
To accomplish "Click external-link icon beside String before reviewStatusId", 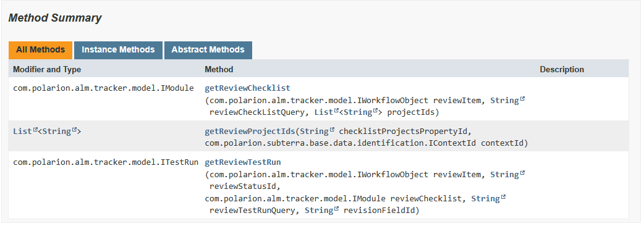I will coord(522,173).
